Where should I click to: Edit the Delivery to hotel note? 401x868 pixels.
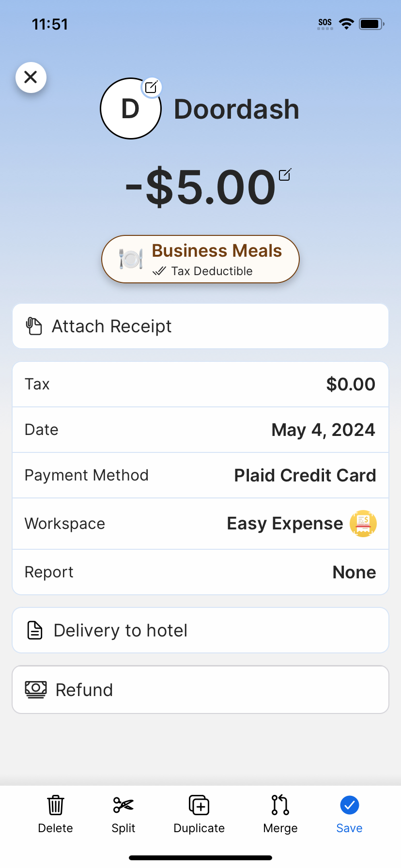[200, 630]
